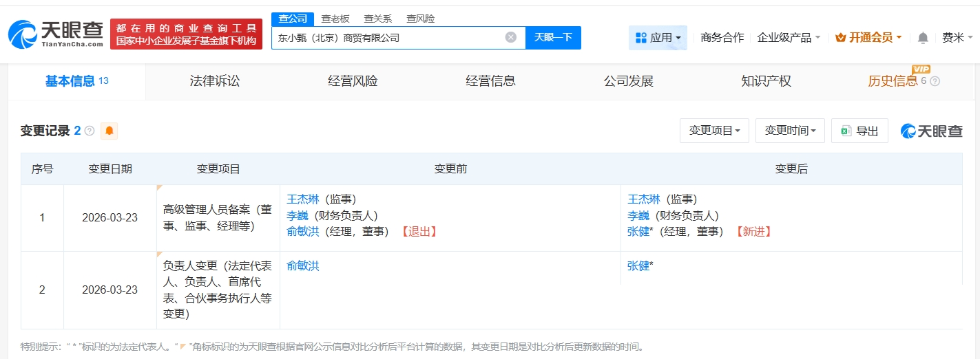Click orange bell alert next to 变更记录

(109, 131)
